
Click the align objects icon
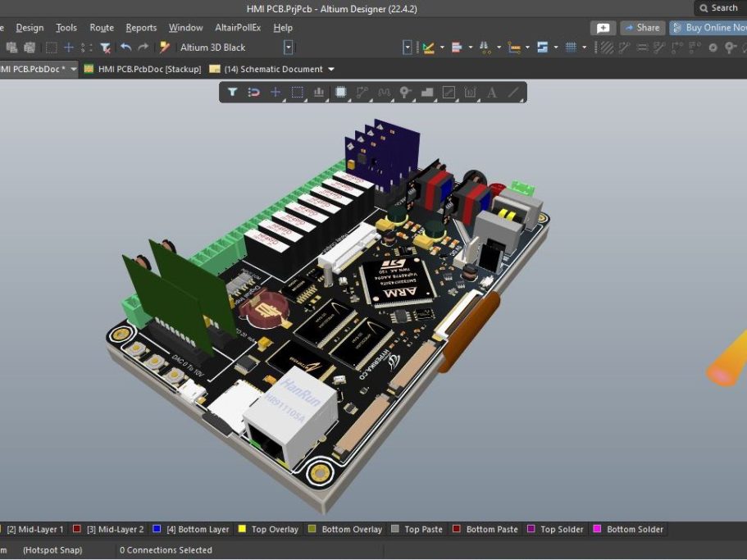[x=457, y=47]
